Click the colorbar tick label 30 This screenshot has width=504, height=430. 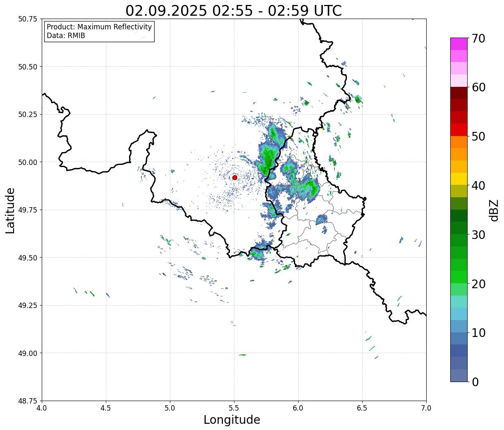click(479, 235)
